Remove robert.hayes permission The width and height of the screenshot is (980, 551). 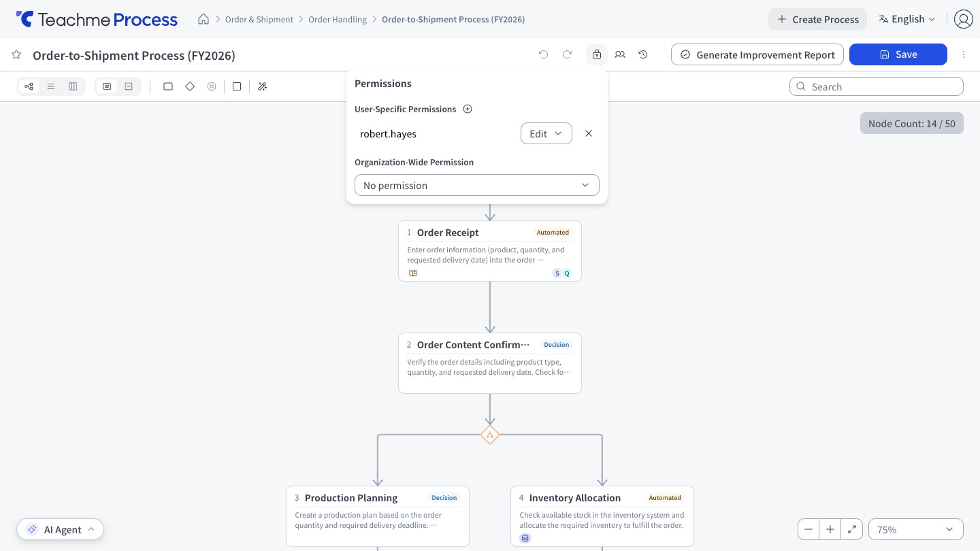589,133
